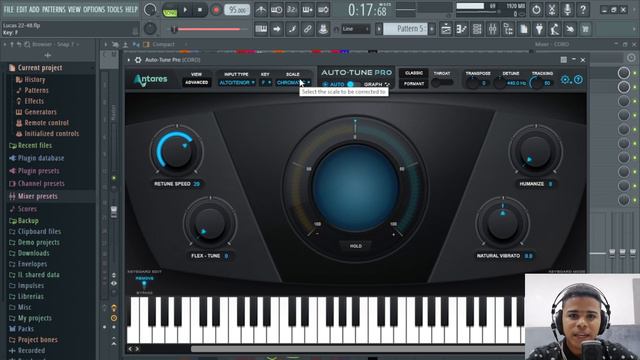Viewport: 640px width, 360px height.
Task: Open the Generators item in browser
Action: coord(40,112)
